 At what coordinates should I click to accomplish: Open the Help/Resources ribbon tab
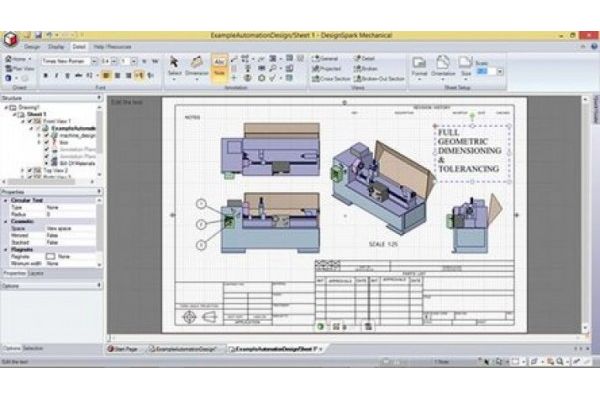pyautogui.click(x=112, y=47)
